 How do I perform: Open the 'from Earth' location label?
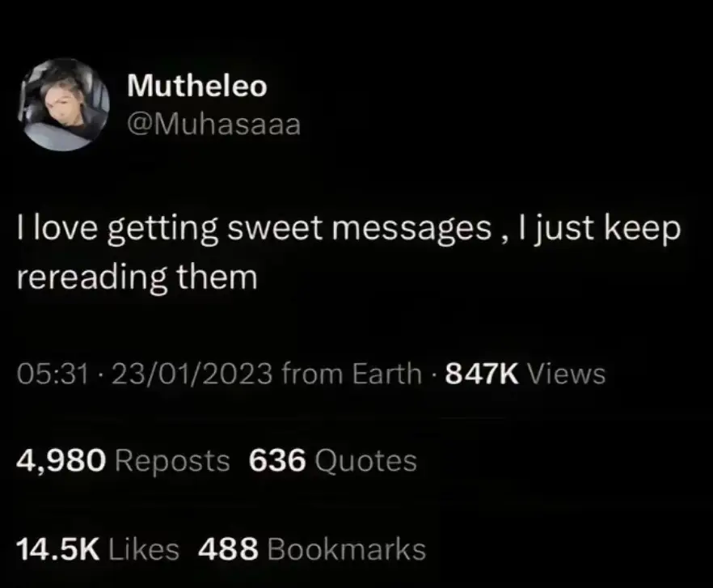point(352,374)
